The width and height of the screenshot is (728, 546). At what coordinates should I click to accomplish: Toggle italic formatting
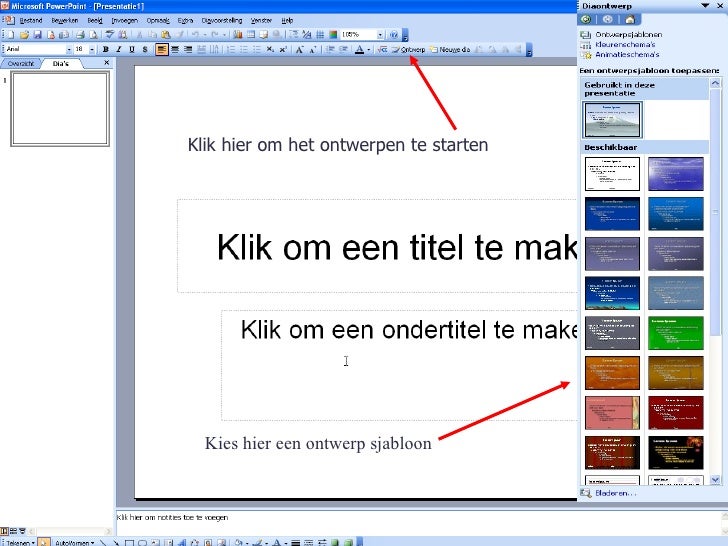pyautogui.click(x=119, y=49)
